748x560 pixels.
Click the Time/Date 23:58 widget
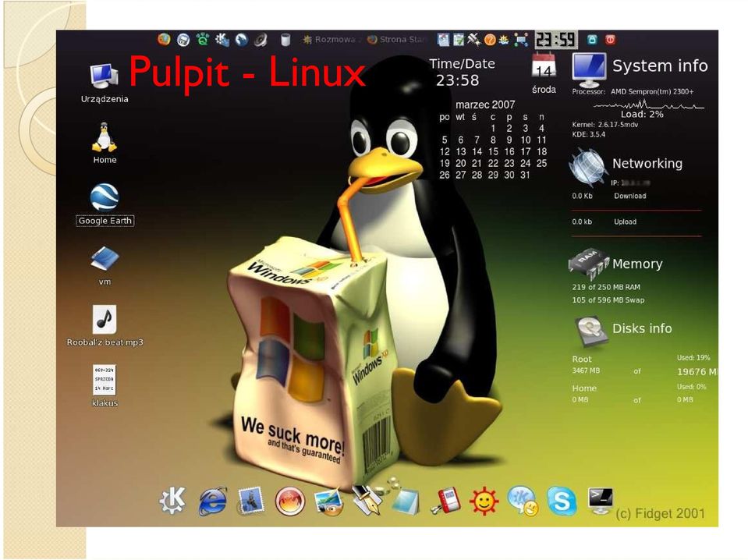point(460,73)
